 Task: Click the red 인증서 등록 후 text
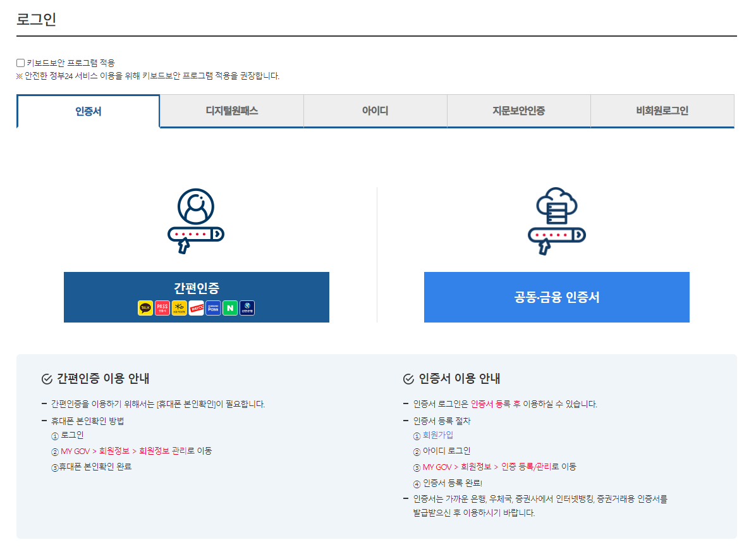(x=496, y=404)
